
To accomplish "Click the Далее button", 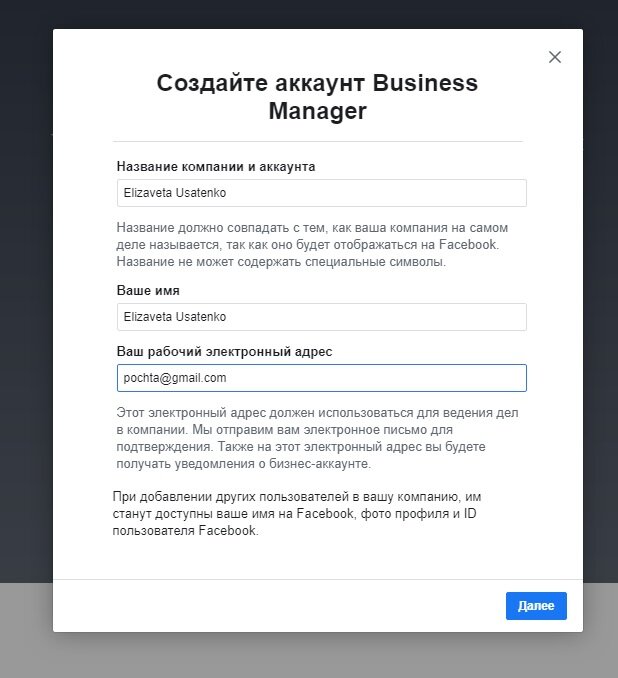I will tap(536, 606).
